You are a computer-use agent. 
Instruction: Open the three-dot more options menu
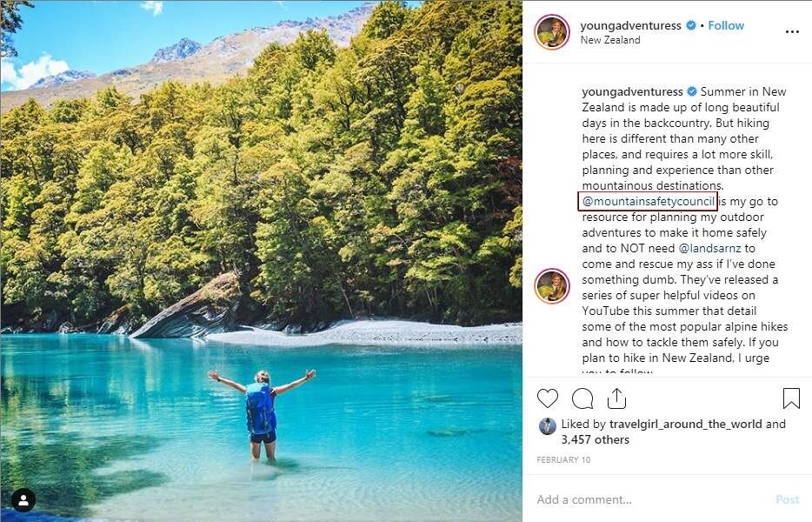tap(792, 32)
